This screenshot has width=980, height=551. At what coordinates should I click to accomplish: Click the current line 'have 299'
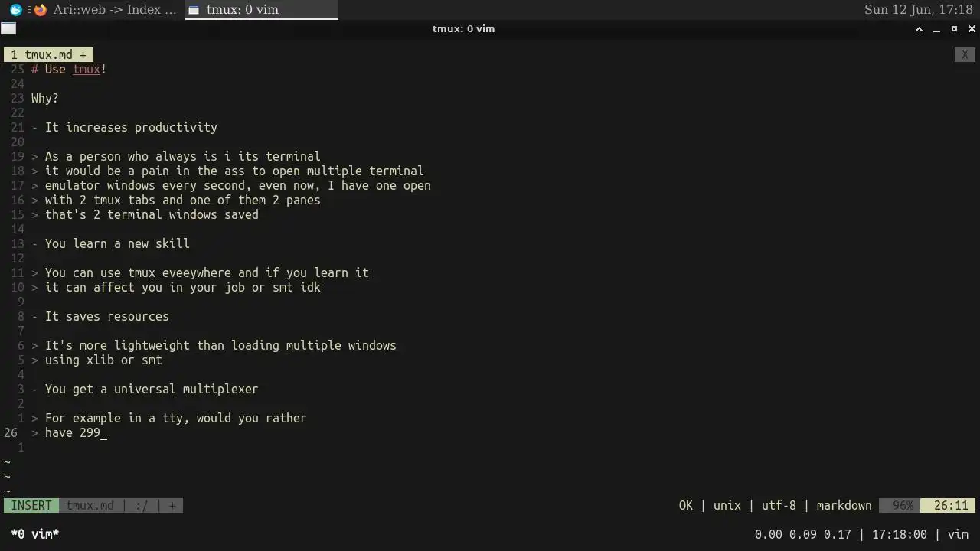click(73, 433)
